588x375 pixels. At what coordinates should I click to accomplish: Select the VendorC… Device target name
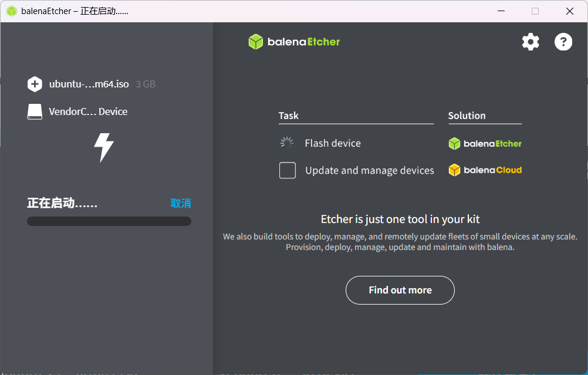(88, 112)
